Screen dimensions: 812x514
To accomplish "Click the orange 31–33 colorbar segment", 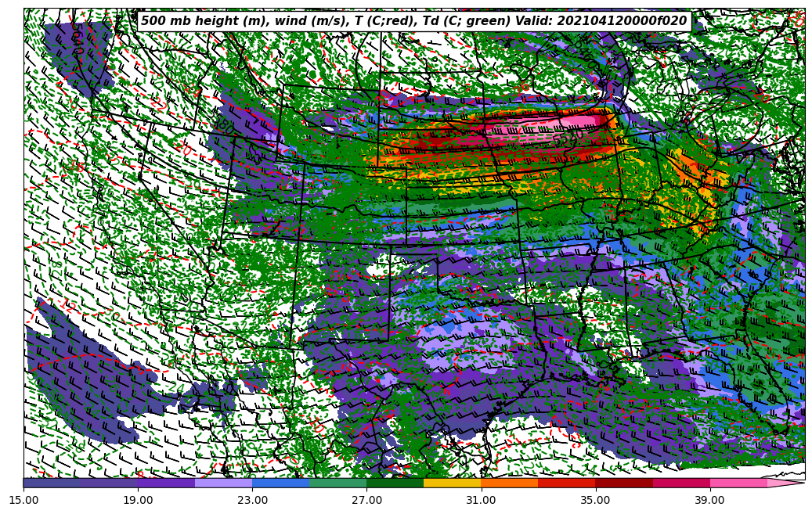I will pos(510,483).
